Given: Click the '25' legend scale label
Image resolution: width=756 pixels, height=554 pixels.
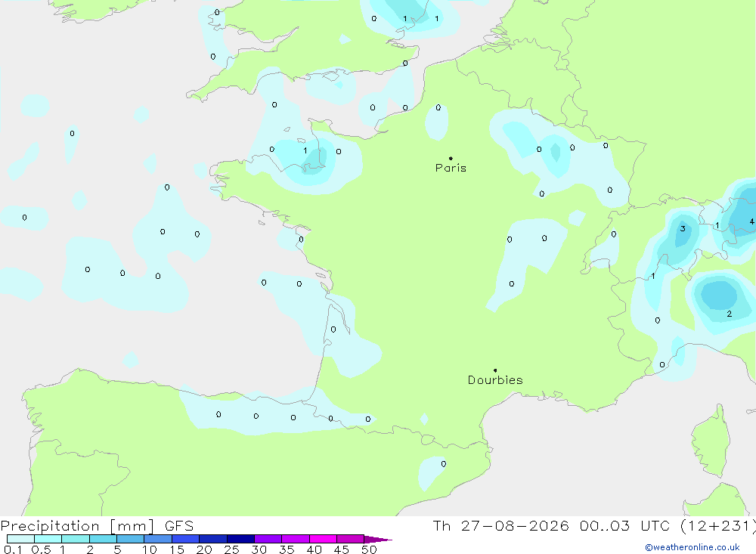Looking at the screenshot, I should click(x=231, y=549).
